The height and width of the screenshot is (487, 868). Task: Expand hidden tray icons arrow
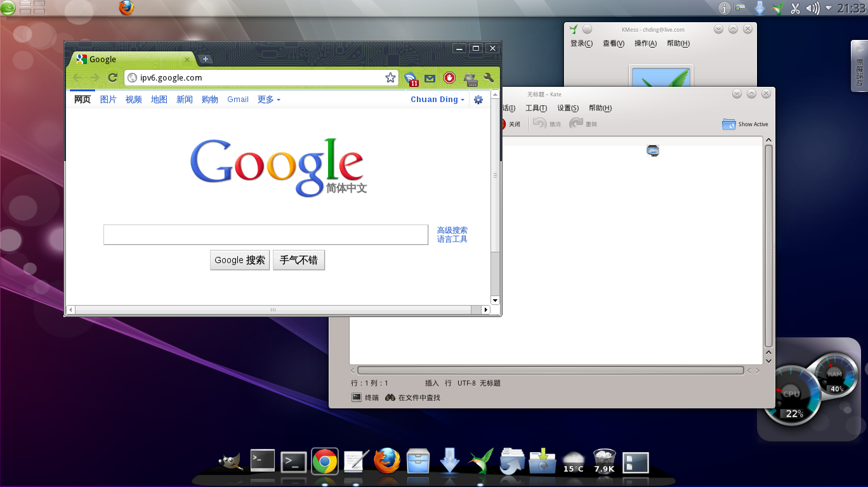[829, 8]
